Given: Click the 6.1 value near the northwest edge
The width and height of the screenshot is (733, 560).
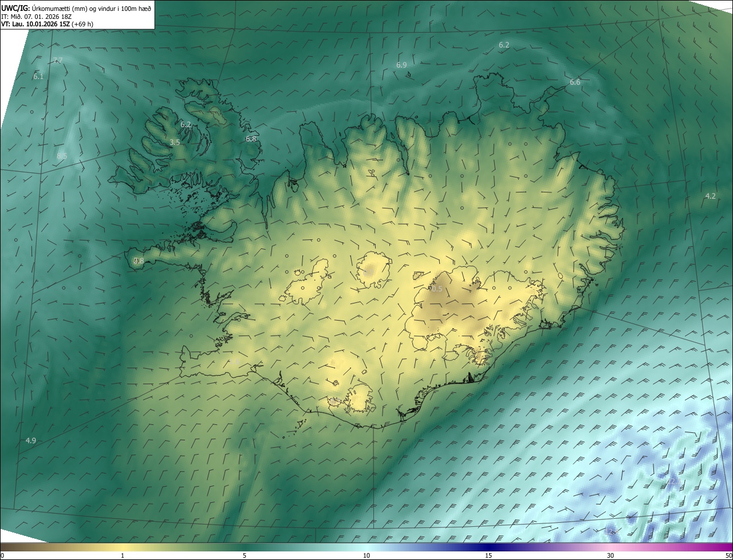Looking at the screenshot, I should pyautogui.click(x=38, y=76).
